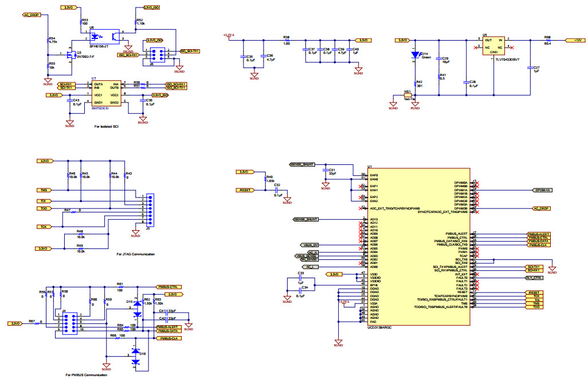Click the DPWM-1A output net label

tap(542, 190)
